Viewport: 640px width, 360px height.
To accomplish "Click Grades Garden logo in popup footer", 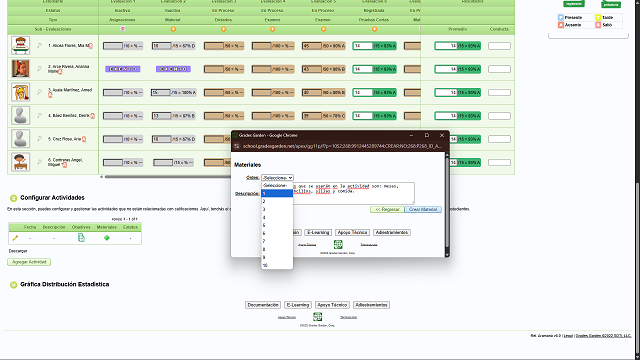I will (x=338, y=244).
